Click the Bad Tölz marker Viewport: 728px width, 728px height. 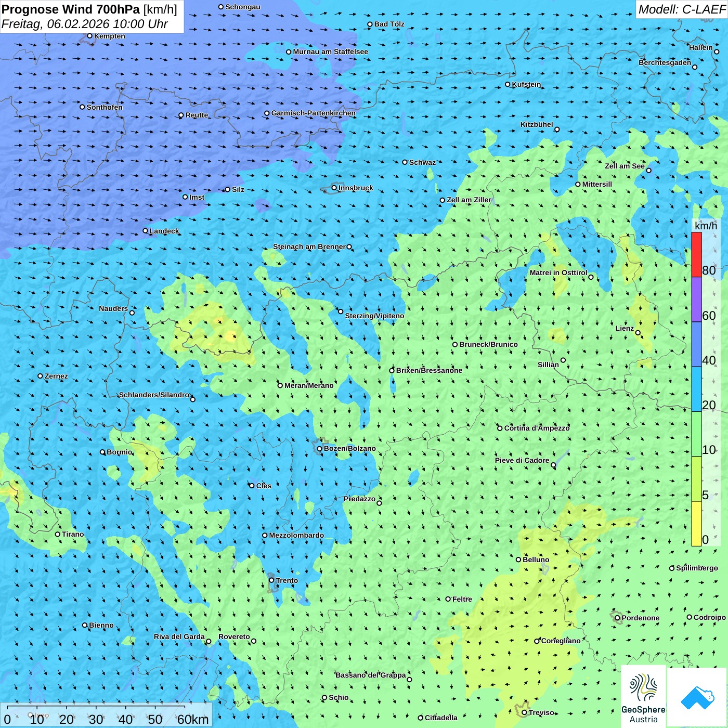[x=370, y=24]
